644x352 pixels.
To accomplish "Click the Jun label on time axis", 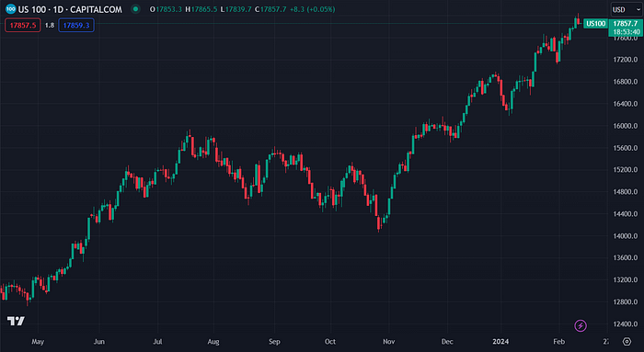I will coord(99,342).
